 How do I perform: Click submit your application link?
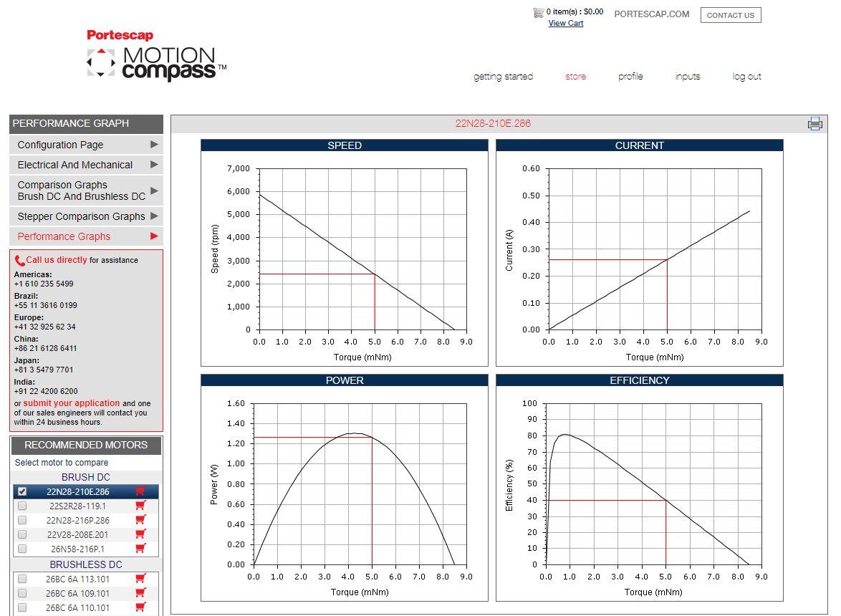[72, 403]
